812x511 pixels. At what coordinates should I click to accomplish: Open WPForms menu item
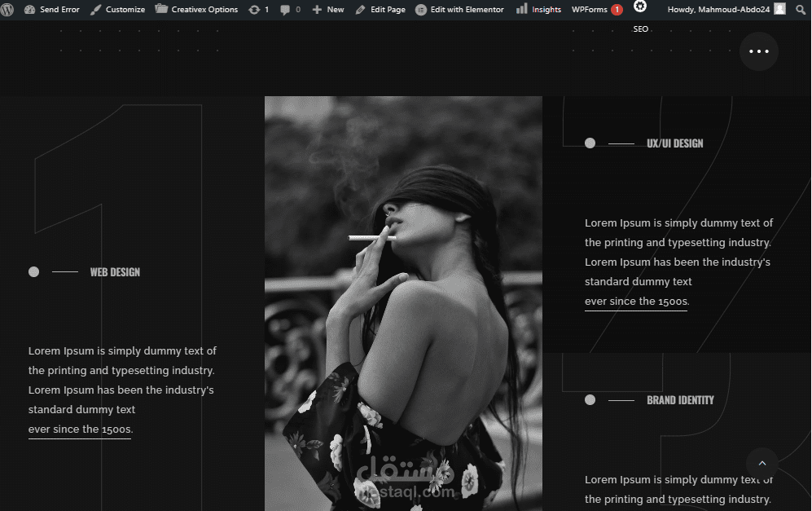click(590, 9)
